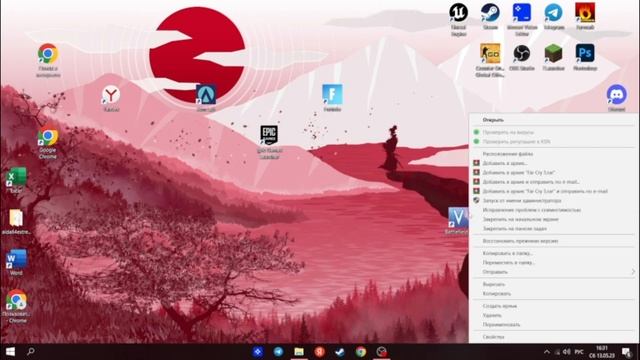Select the topmost Chrome shortcut with two-line label
640x360 pixels.
[48, 60]
